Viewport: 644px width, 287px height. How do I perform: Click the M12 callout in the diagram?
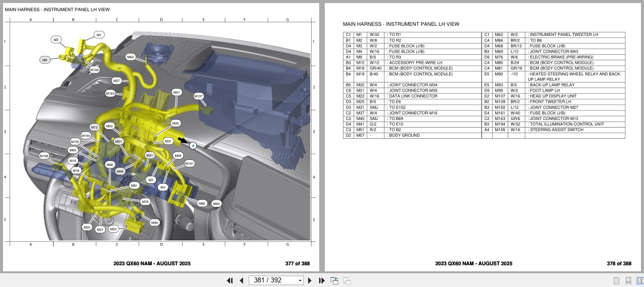[x=95, y=127]
